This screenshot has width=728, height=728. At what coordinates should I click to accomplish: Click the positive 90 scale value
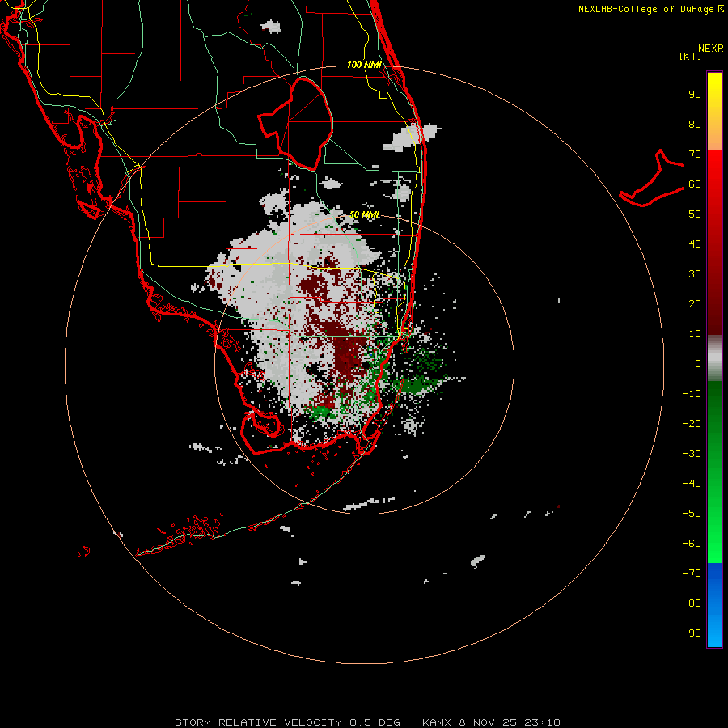pyautogui.click(x=695, y=95)
